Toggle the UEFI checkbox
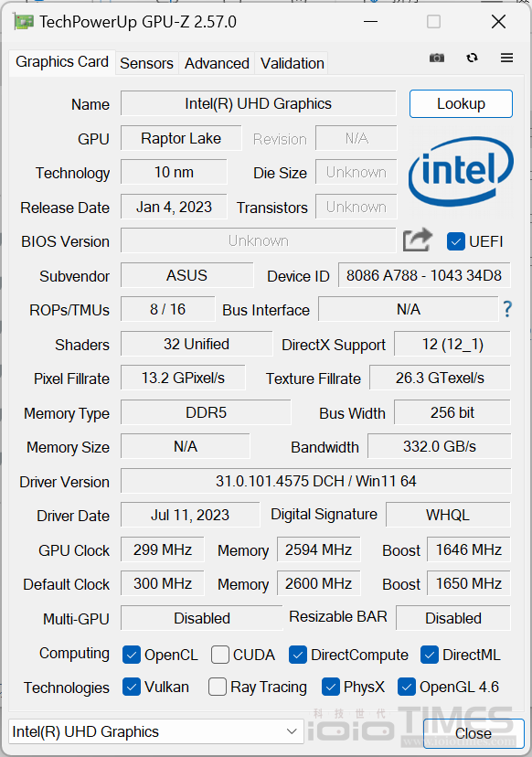 [x=456, y=241]
